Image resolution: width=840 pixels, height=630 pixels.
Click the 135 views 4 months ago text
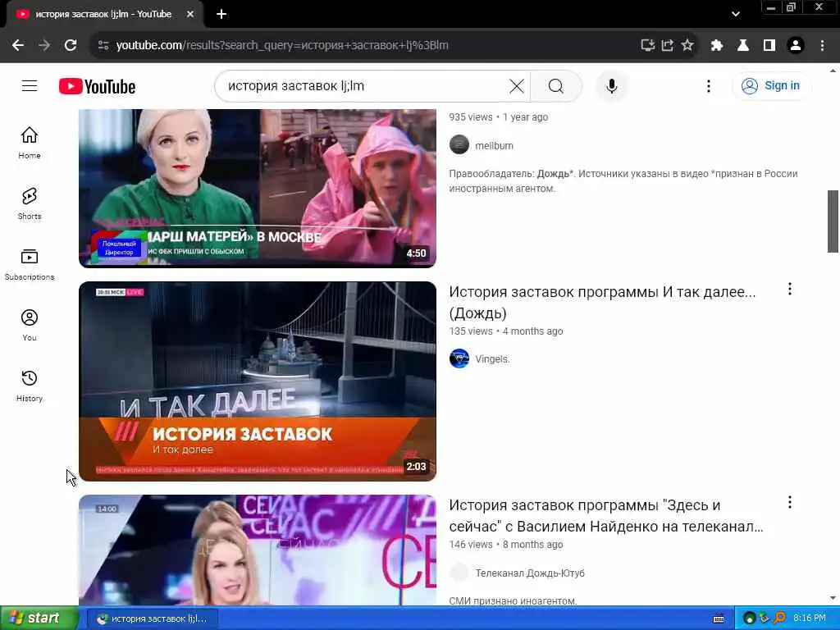point(505,331)
